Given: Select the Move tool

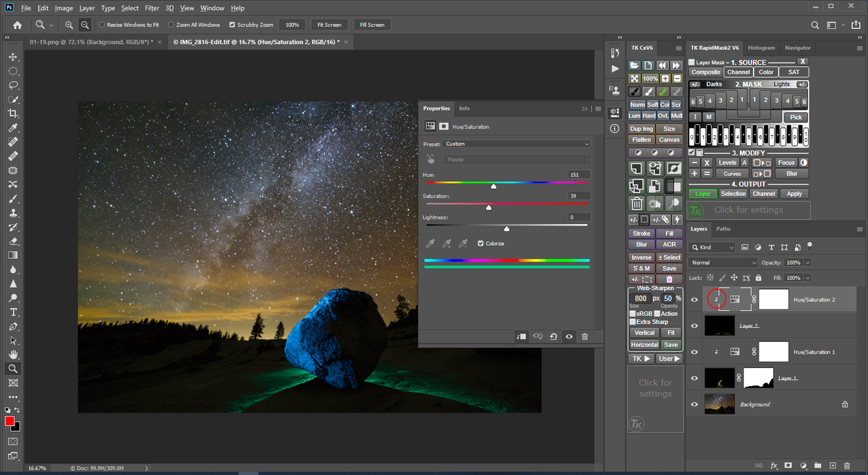Looking at the screenshot, I should 13,57.
